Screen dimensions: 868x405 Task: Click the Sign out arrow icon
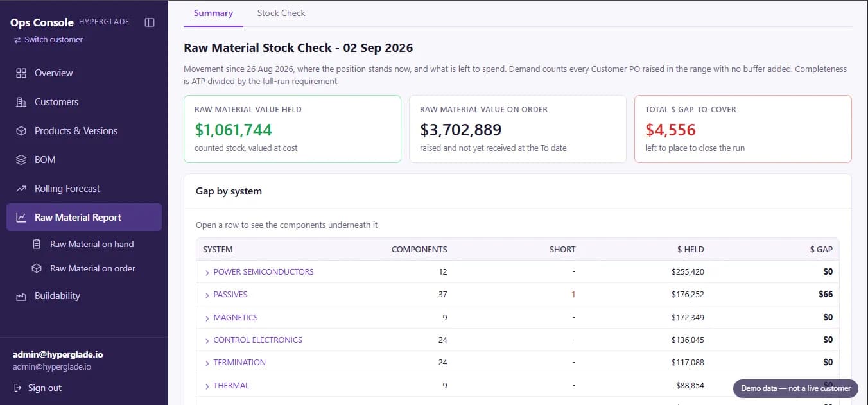17,388
